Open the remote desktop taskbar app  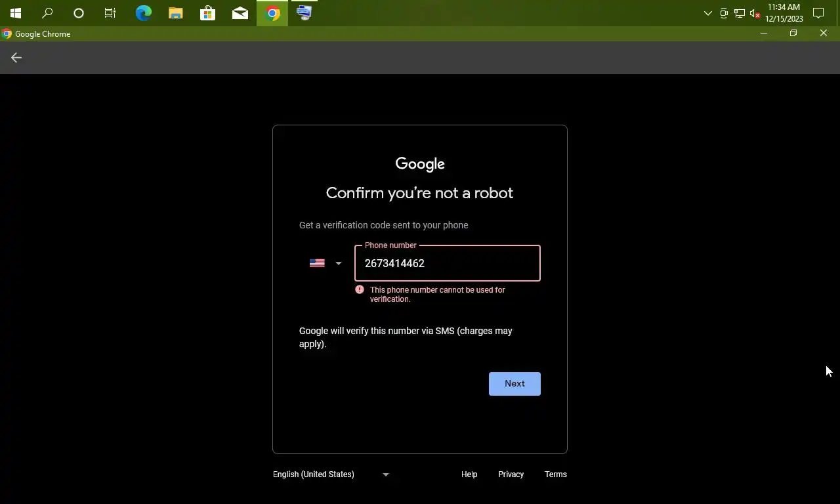[x=304, y=13]
